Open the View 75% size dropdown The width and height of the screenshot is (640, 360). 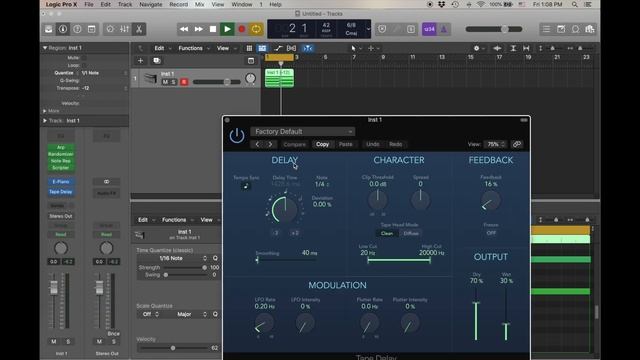[496, 144]
